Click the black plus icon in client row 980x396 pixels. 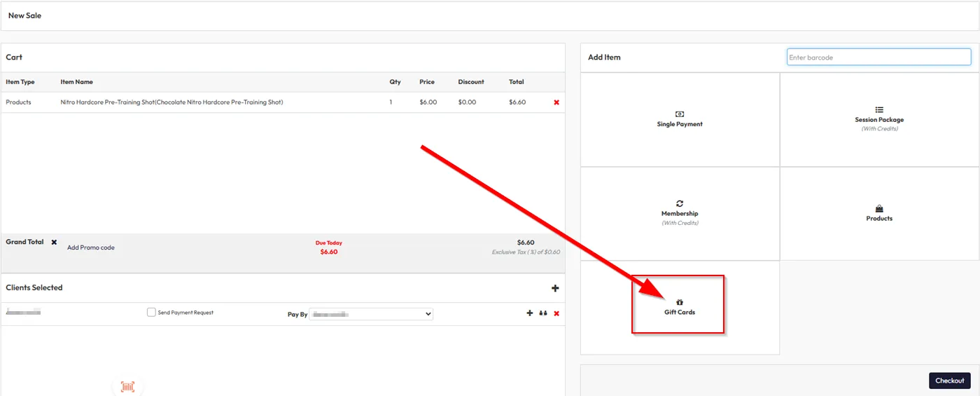pyautogui.click(x=530, y=313)
